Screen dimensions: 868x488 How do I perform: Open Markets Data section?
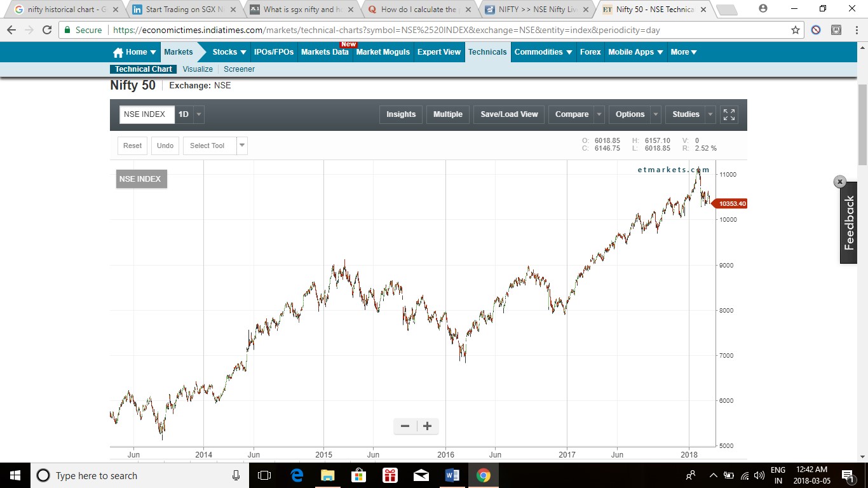coord(325,52)
